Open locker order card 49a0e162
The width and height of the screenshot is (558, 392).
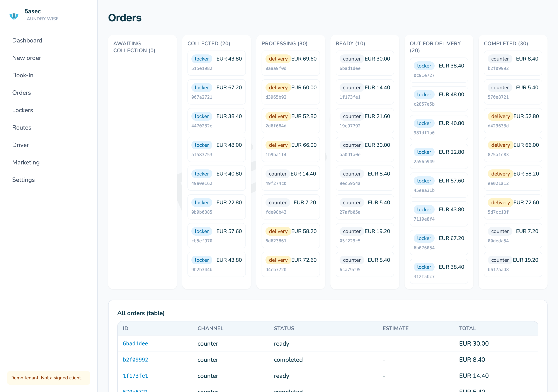coord(216,178)
